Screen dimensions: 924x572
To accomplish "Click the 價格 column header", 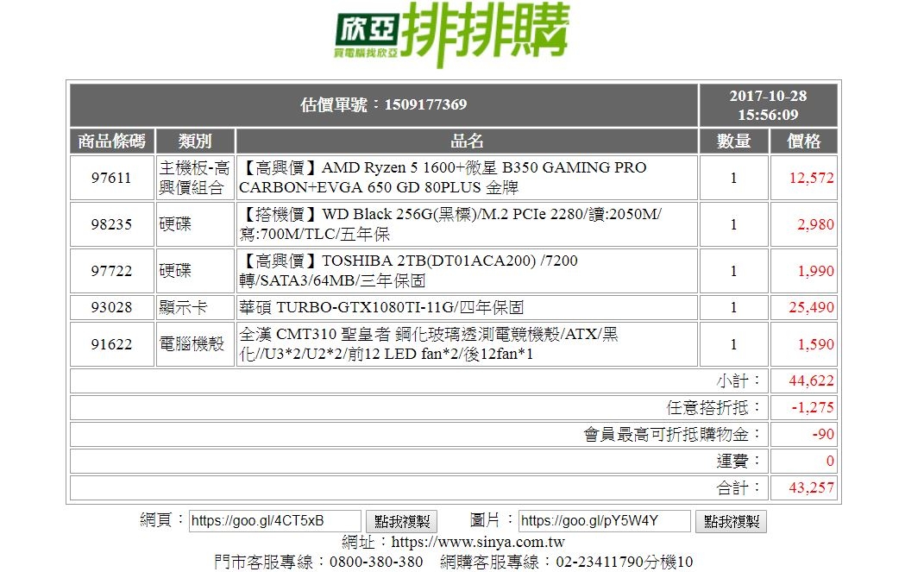I will [804, 141].
